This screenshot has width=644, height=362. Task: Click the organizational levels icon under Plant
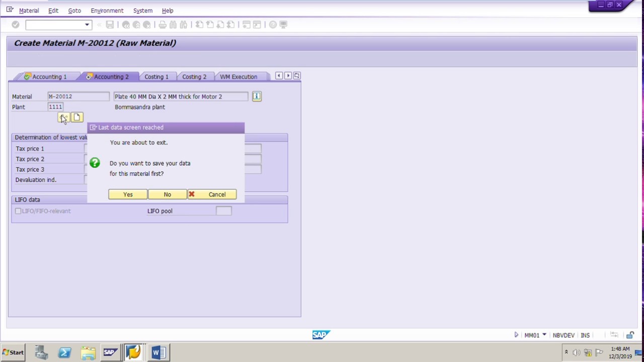pos(63,117)
